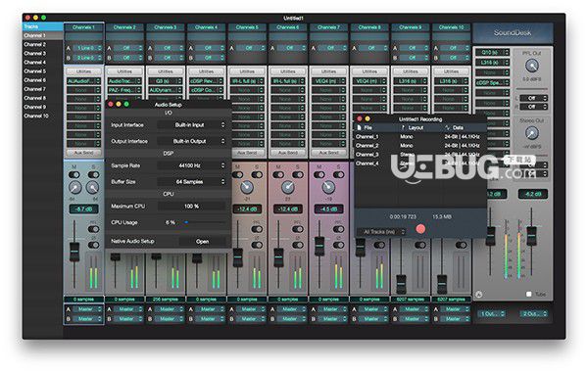Click Channel 1 Utilities button

click(83, 71)
